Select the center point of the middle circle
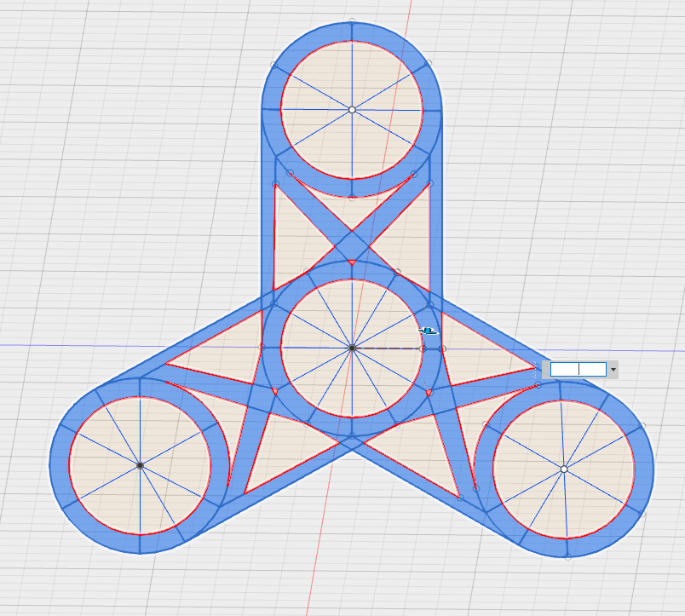The height and width of the screenshot is (616, 685). tap(354, 348)
